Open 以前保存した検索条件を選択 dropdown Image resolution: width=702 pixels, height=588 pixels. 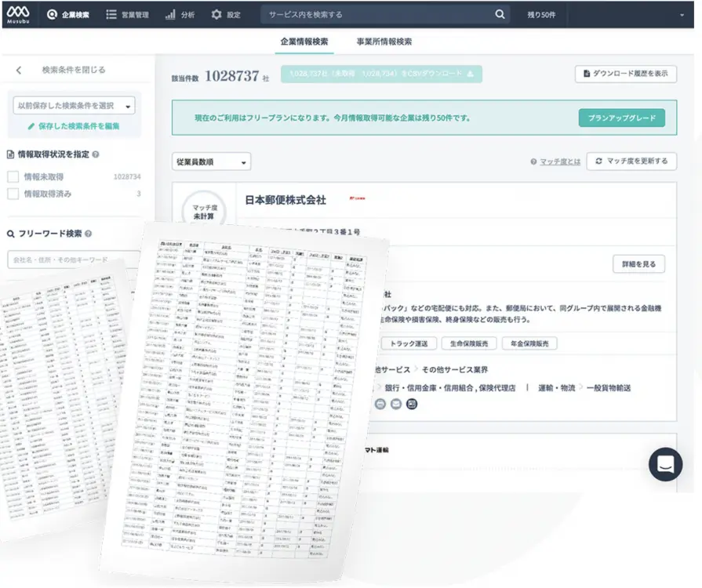74,106
